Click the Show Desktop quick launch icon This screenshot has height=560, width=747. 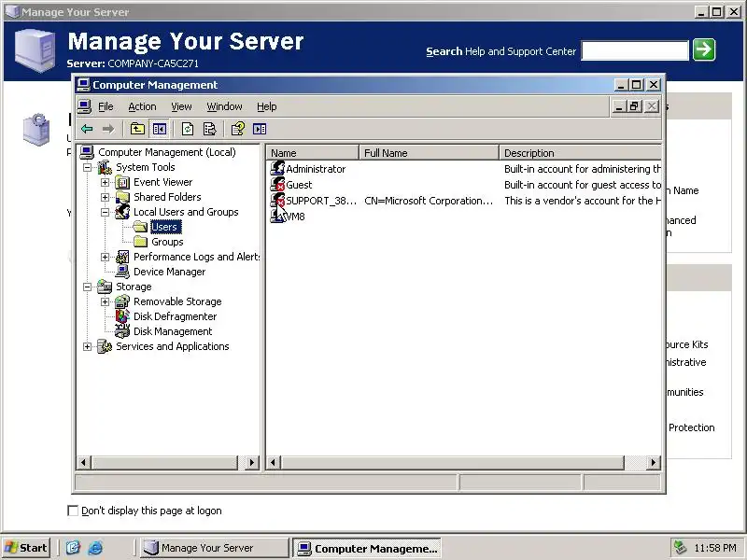73,548
